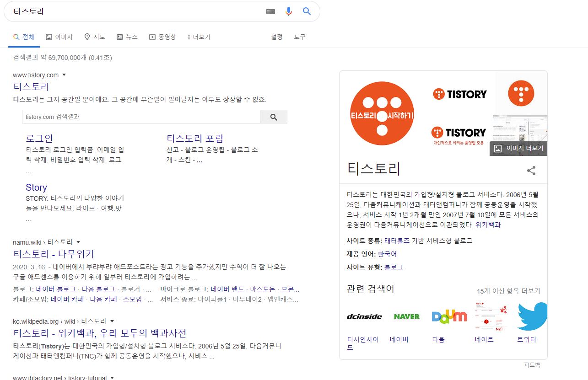Expand arrow next to www.tistory.com

click(x=64, y=75)
